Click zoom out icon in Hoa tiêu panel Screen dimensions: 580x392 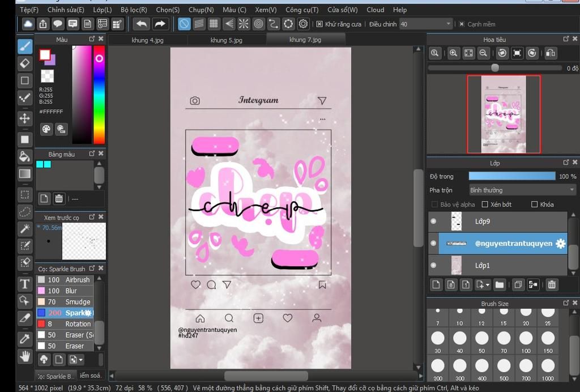point(483,53)
